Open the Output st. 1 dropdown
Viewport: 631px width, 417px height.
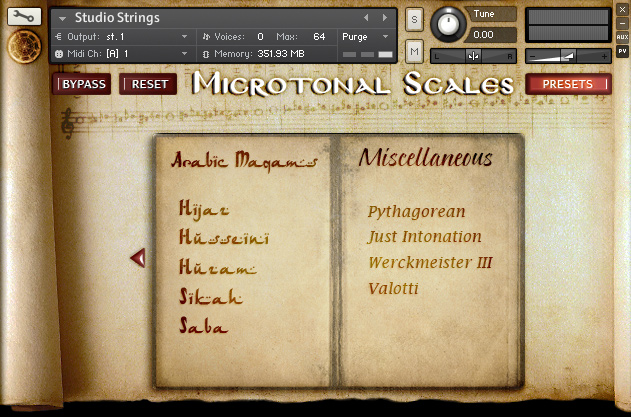[x=184, y=37]
